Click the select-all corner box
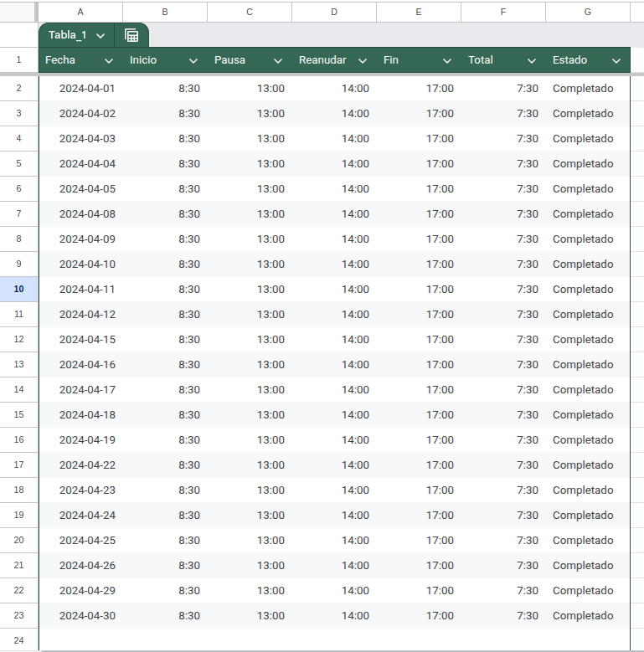 [x=18, y=12]
